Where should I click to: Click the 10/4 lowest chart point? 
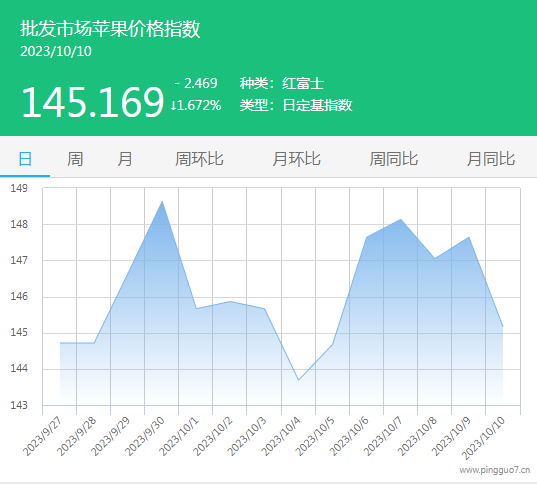(298, 380)
